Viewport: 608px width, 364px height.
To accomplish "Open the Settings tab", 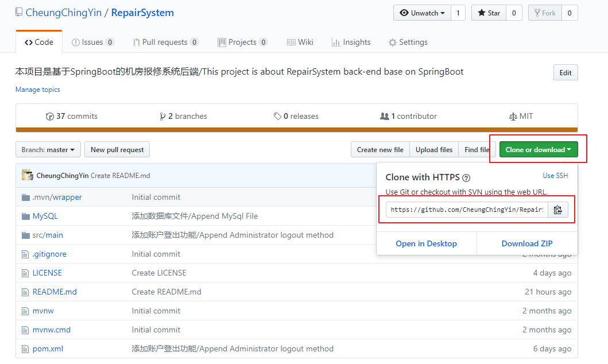I will [408, 42].
